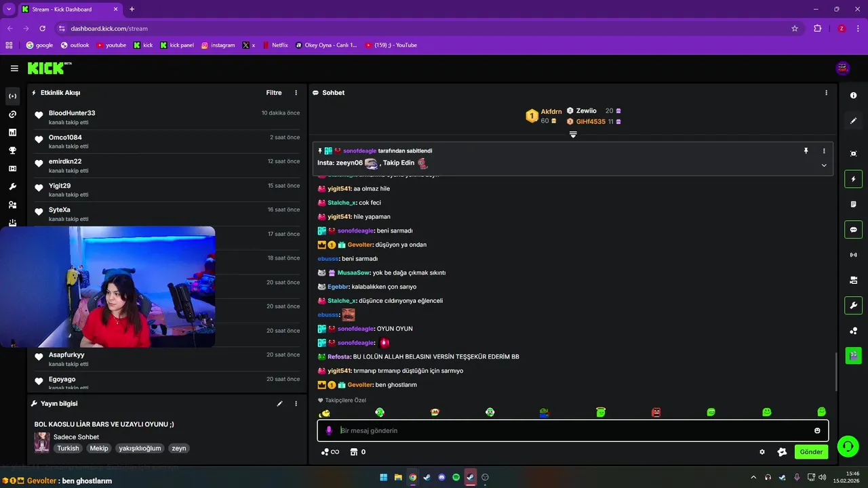Click the purple microphone icon in message box

330,430
